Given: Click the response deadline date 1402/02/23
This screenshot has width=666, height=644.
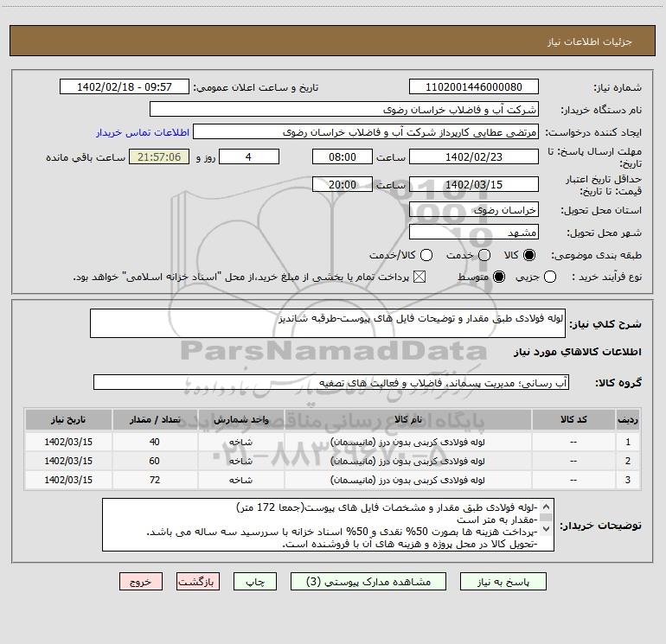Looking at the screenshot, I should pos(474,156).
